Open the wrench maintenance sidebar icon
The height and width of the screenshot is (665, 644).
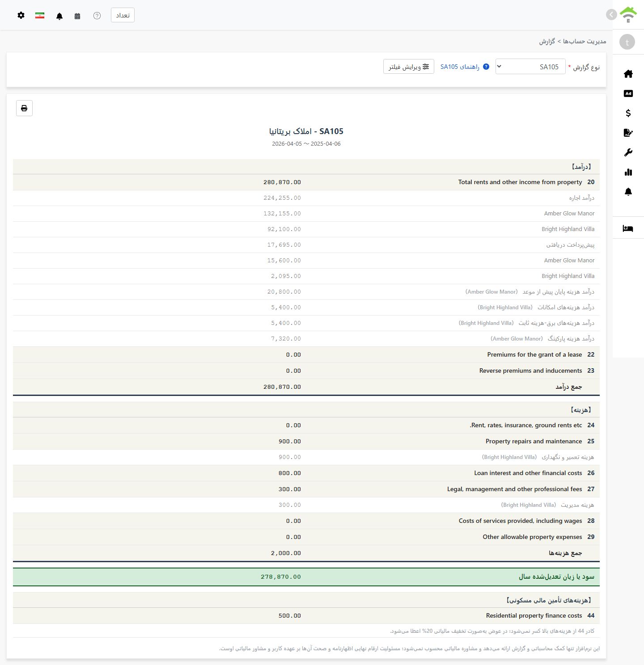628,152
